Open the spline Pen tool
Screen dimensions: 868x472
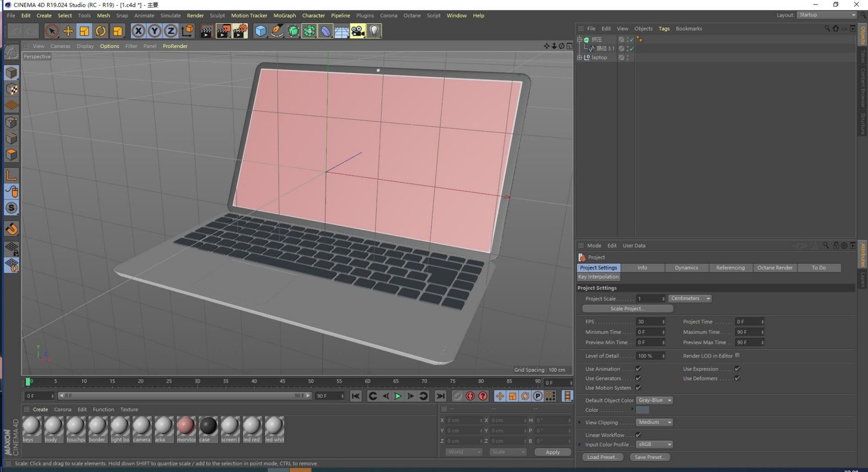point(277,31)
